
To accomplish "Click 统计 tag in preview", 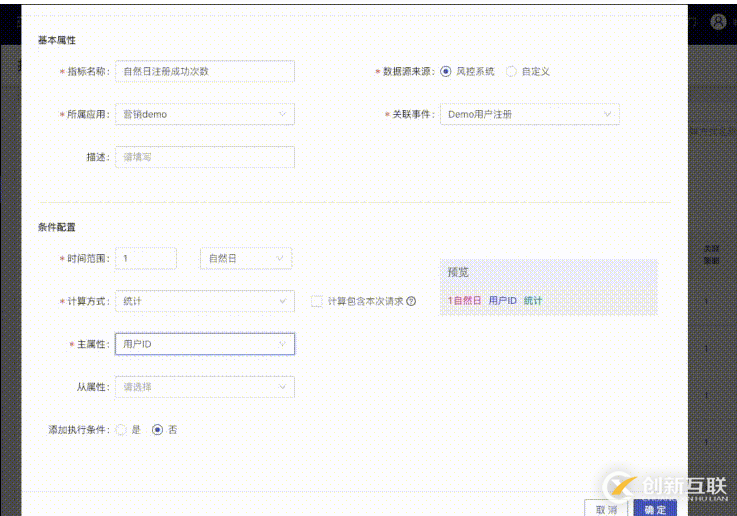I will tap(533, 301).
